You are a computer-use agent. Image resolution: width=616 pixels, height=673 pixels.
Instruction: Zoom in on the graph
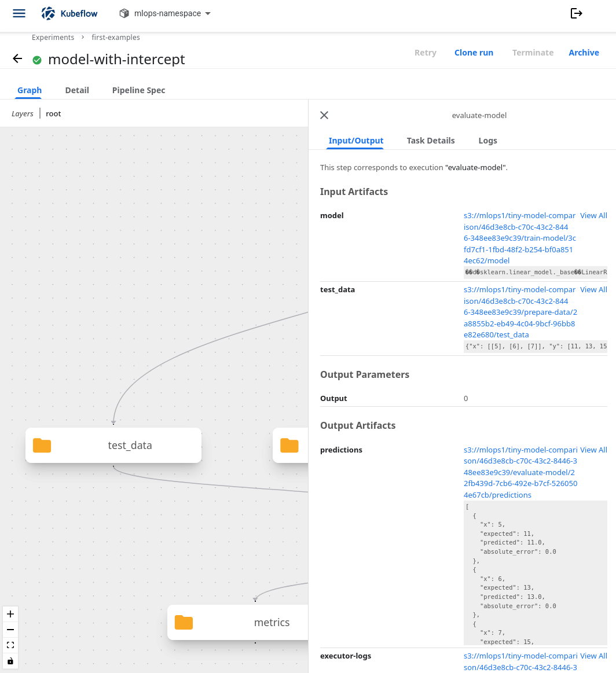(10, 614)
